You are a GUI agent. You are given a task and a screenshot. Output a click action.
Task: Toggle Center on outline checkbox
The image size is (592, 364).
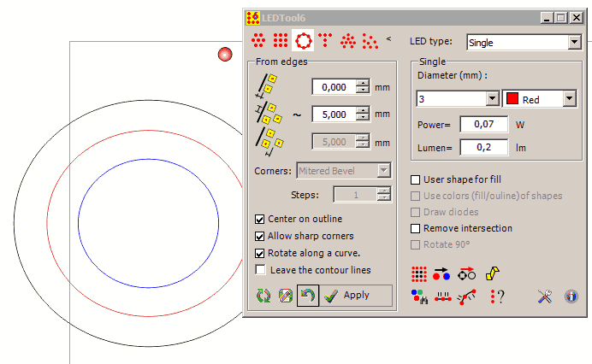coord(259,219)
